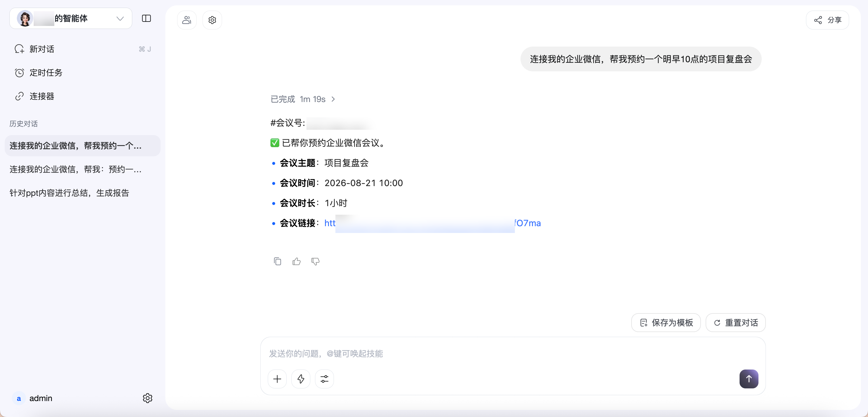
Task: Open the 分享 share button
Action: point(828,20)
